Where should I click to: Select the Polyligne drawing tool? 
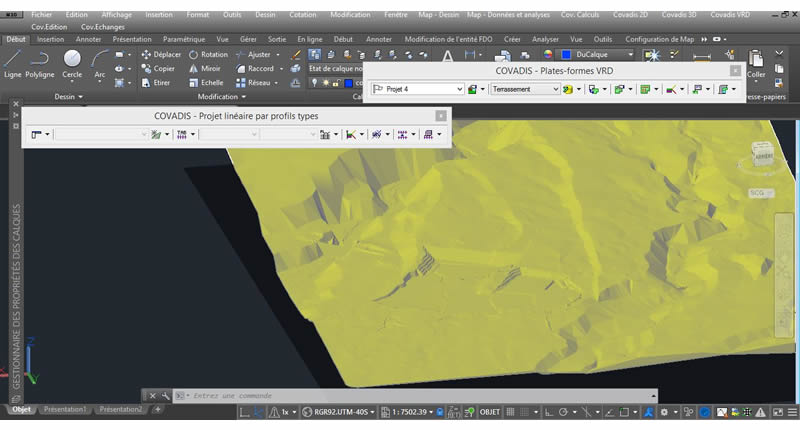pos(39,64)
